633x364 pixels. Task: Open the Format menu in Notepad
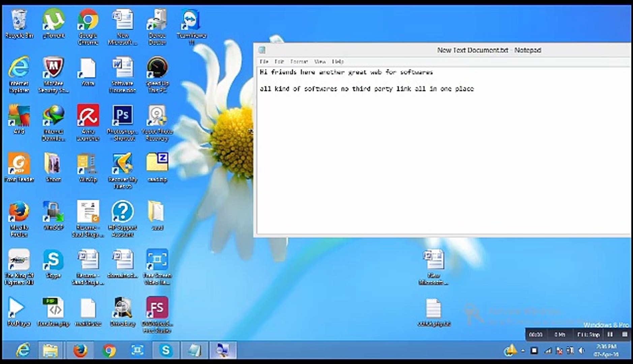299,61
